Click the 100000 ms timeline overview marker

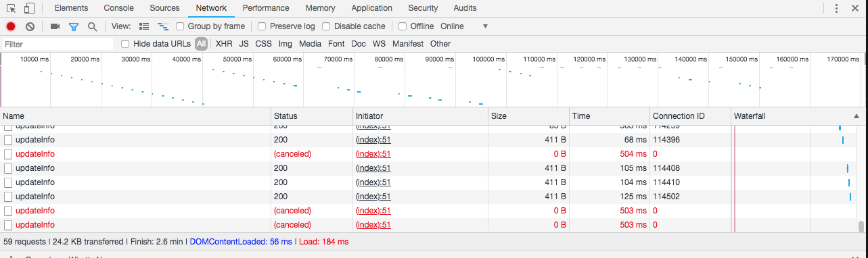488,59
